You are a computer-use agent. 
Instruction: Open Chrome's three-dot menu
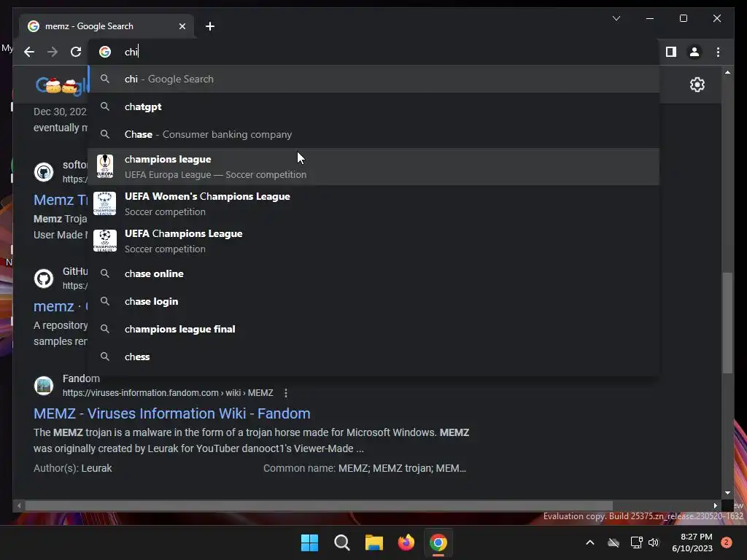coord(718,52)
